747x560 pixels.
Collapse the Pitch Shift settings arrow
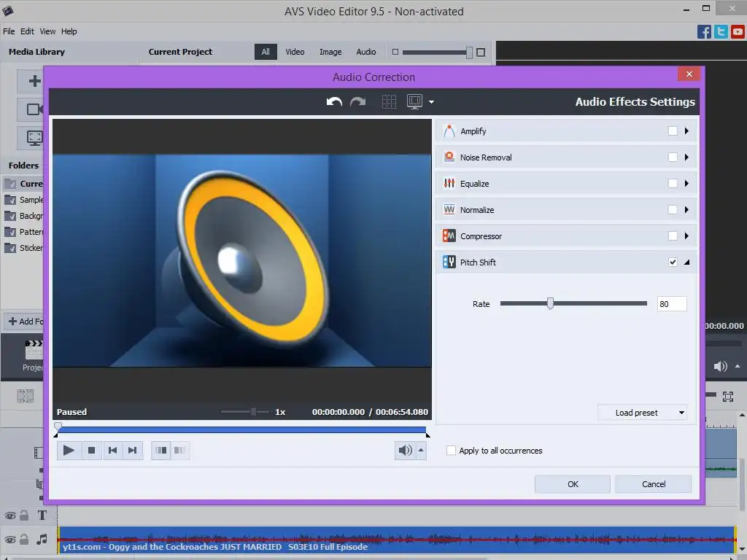tap(686, 262)
